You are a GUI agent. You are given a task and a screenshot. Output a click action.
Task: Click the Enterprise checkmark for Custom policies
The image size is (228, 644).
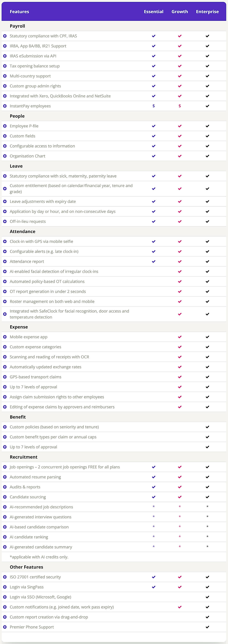pos(207,427)
